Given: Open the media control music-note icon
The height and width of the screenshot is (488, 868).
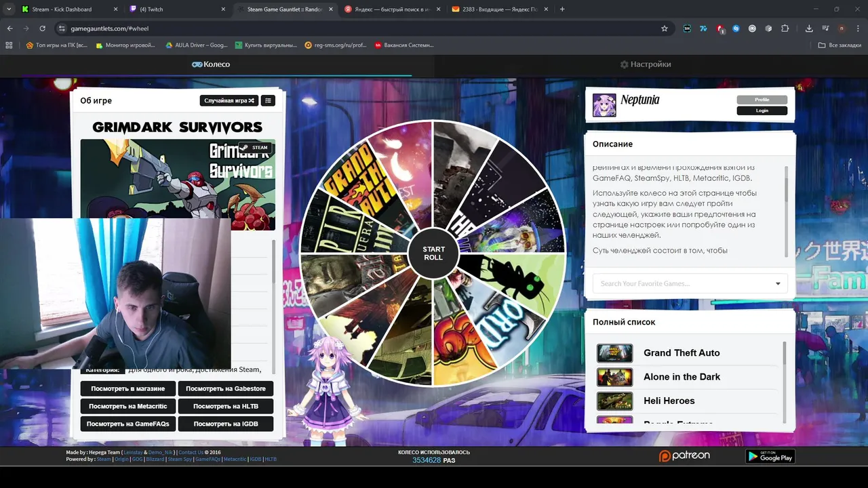Looking at the screenshot, I should [825, 28].
